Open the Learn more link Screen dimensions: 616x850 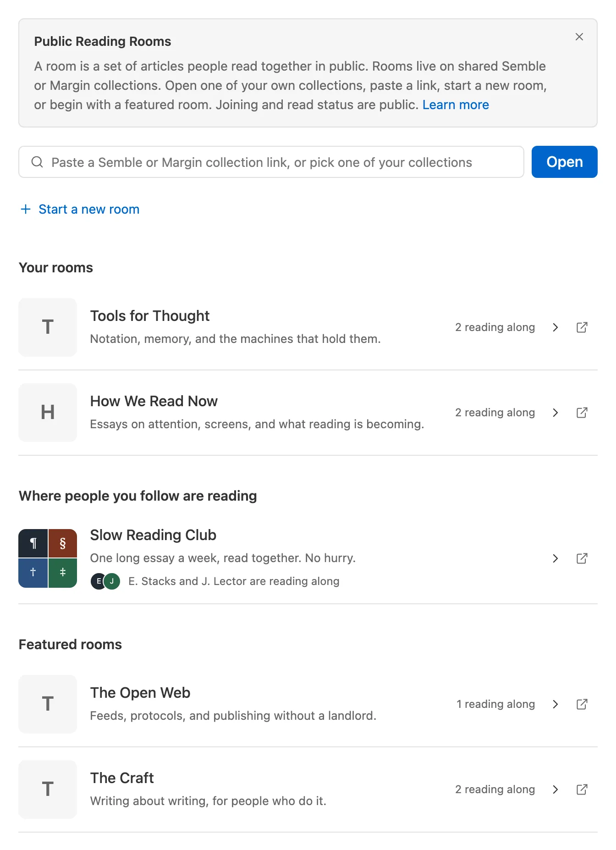click(x=456, y=105)
